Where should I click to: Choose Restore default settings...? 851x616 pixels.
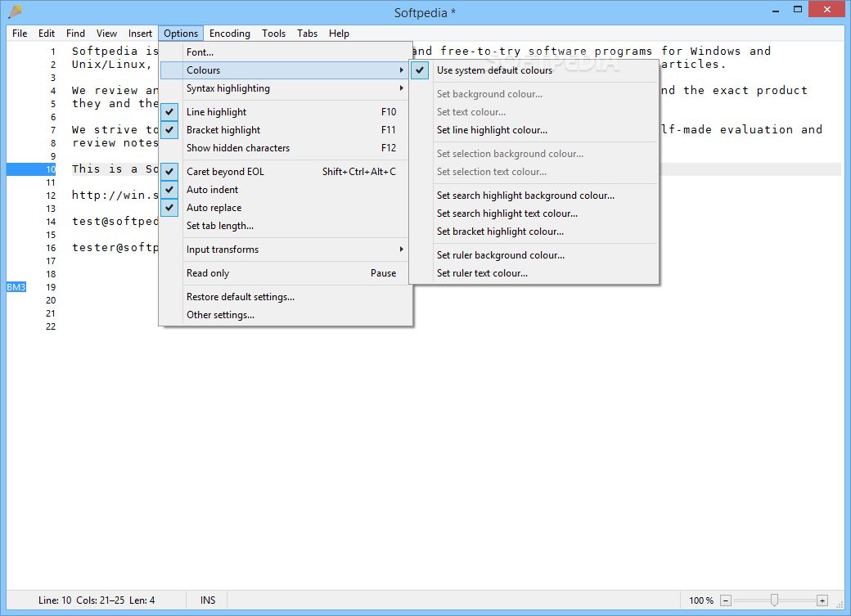point(286,297)
